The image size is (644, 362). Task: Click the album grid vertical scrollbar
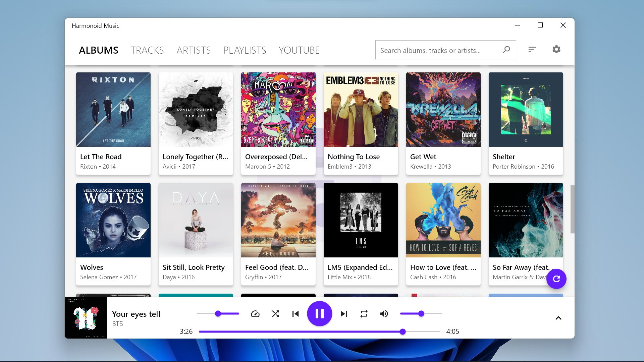point(572,209)
